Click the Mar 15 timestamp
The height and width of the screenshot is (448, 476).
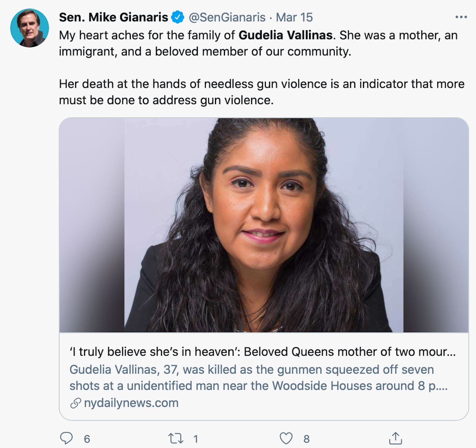coord(294,17)
